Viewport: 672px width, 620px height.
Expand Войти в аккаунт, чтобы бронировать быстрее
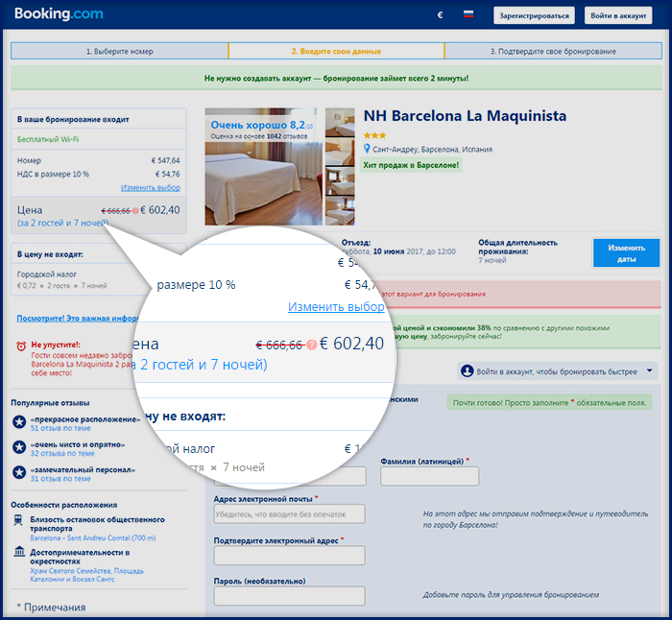coord(558,371)
